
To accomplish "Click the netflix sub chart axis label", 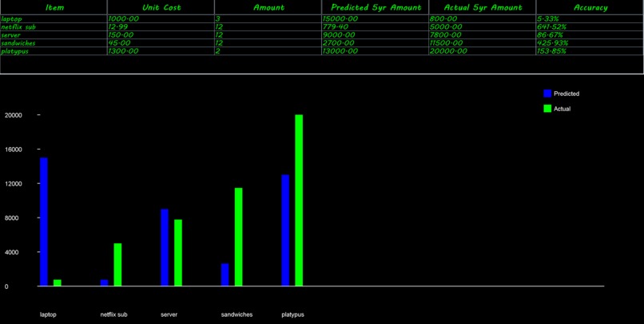I will (x=113, y=314).
